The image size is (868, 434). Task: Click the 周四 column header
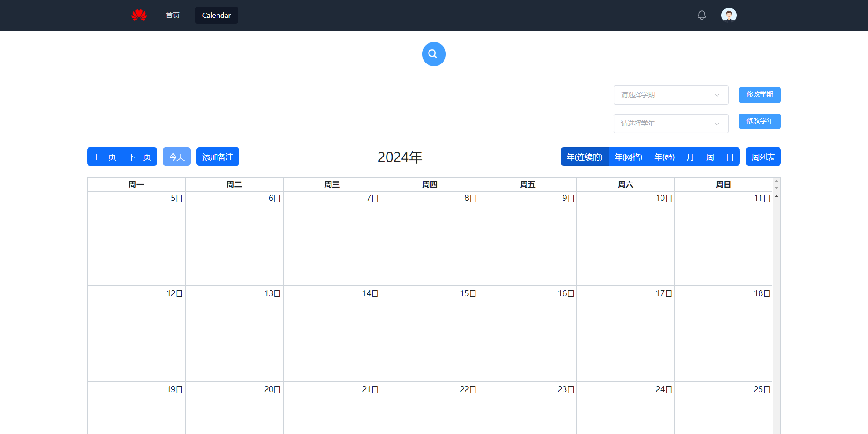(430, 184)
